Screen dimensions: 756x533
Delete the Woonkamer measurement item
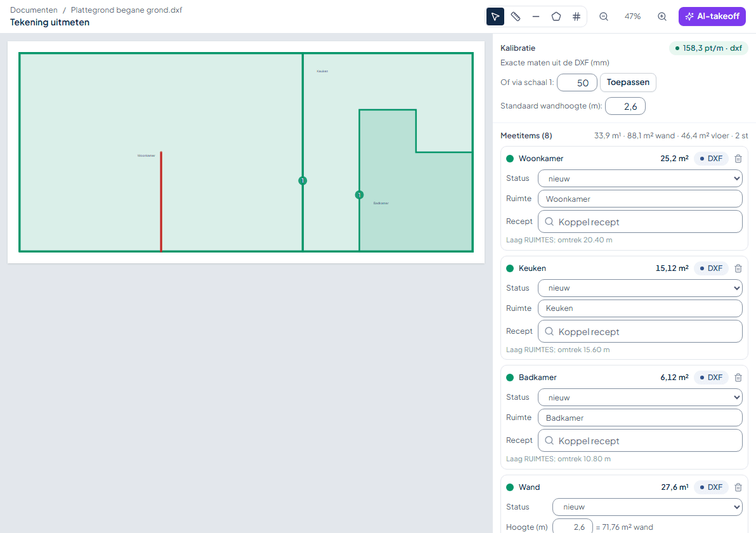[x=738, y=159]
